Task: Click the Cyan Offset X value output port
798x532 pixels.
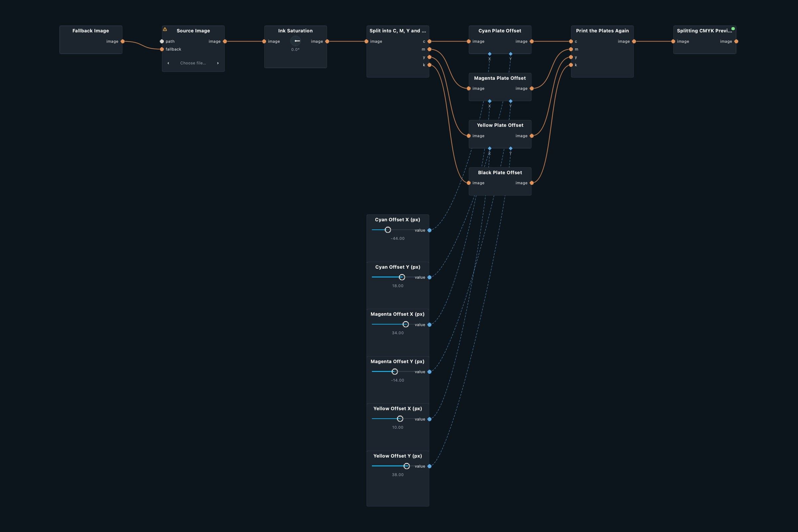Action: (430, 230)
